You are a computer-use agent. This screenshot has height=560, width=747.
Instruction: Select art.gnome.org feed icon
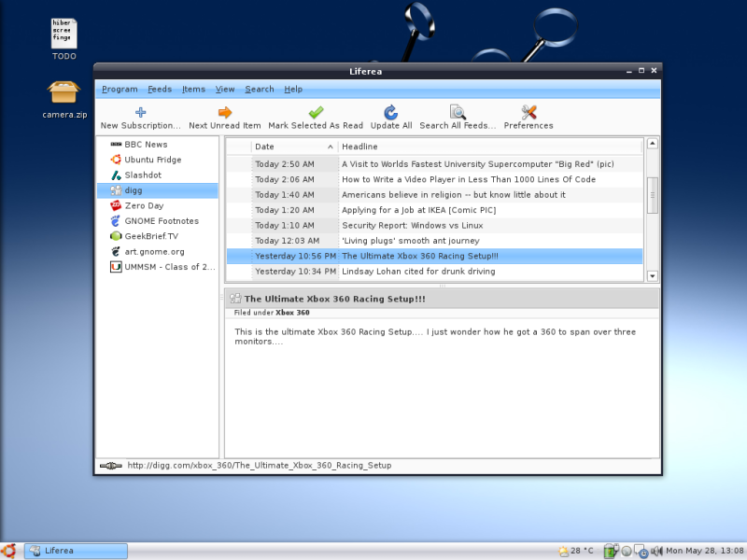click(116, 251)
